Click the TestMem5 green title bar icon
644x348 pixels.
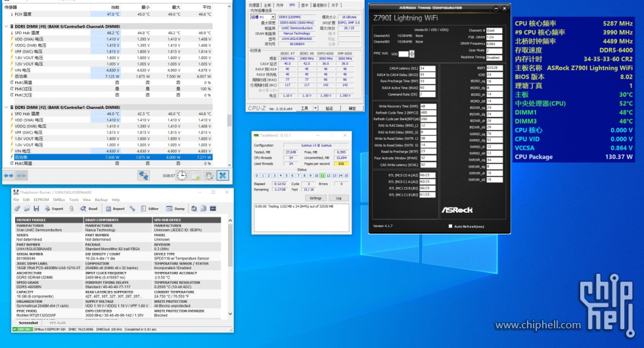click(x=256, y=135)
